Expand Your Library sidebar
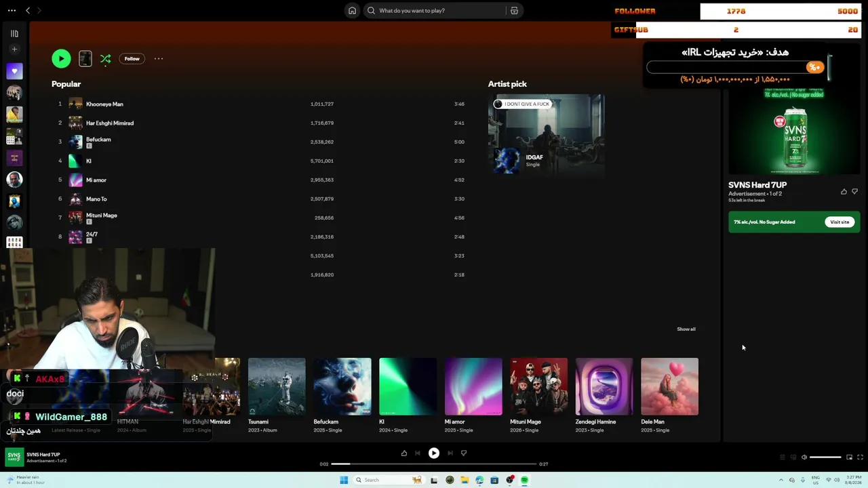Screen dimensions: 868x488 point(14,33)
